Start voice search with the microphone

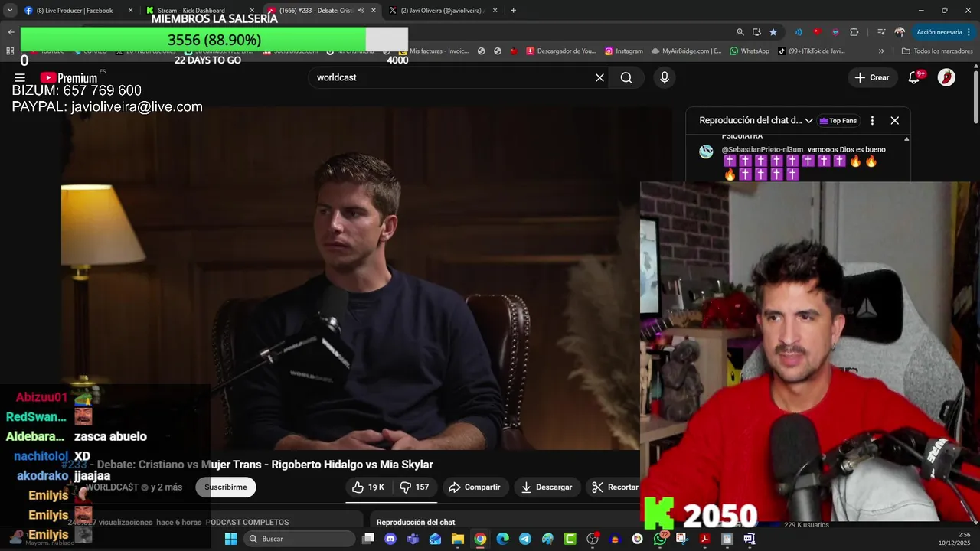[x=665, y=77]
